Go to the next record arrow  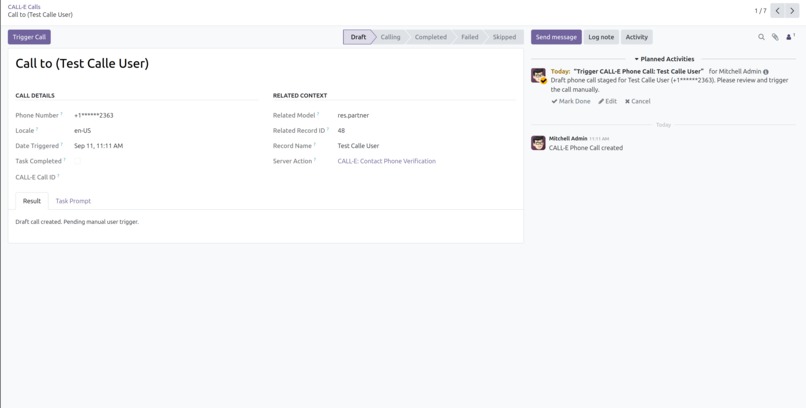point(792,11)
